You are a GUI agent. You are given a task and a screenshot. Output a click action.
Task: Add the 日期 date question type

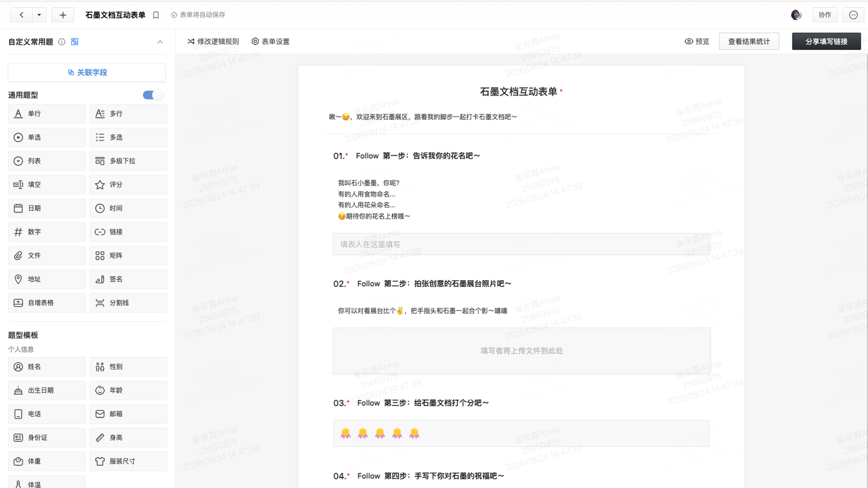pos(46,208)
